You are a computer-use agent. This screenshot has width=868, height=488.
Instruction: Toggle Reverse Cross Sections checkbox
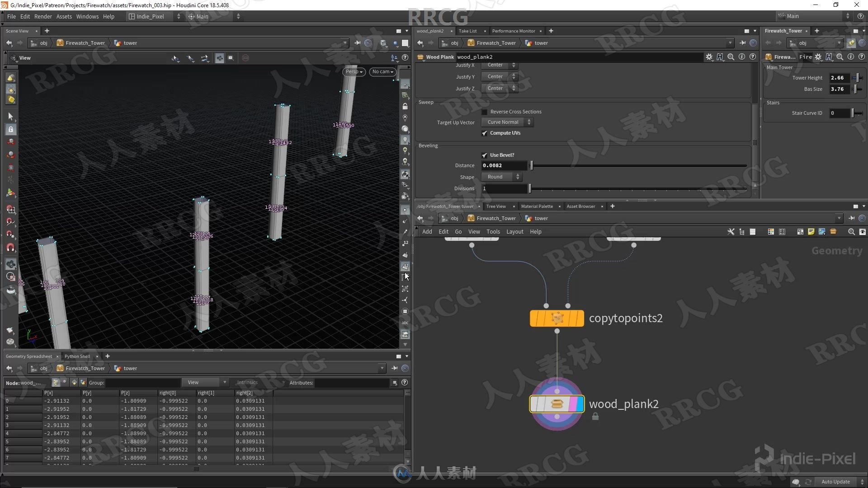(x=485, y=112)
